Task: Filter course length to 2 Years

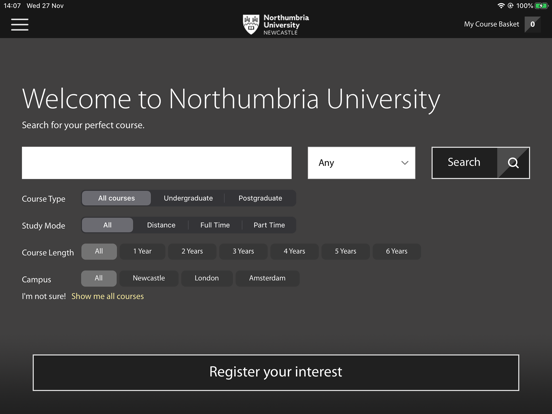Action: 192,251
